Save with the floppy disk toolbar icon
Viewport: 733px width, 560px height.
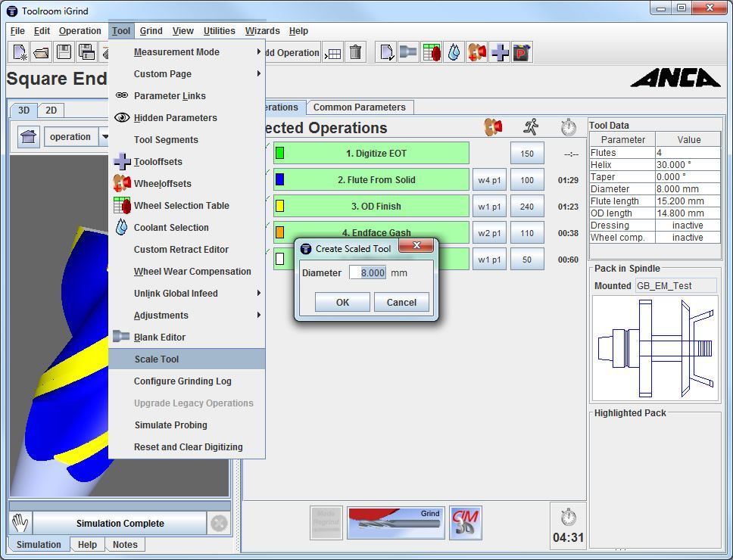(x=64, y=52)
